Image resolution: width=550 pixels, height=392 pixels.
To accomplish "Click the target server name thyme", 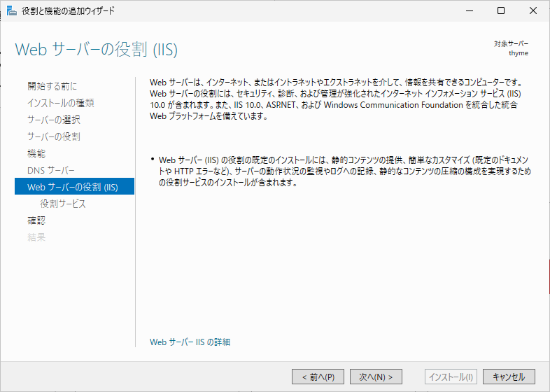I will (519, 53).
